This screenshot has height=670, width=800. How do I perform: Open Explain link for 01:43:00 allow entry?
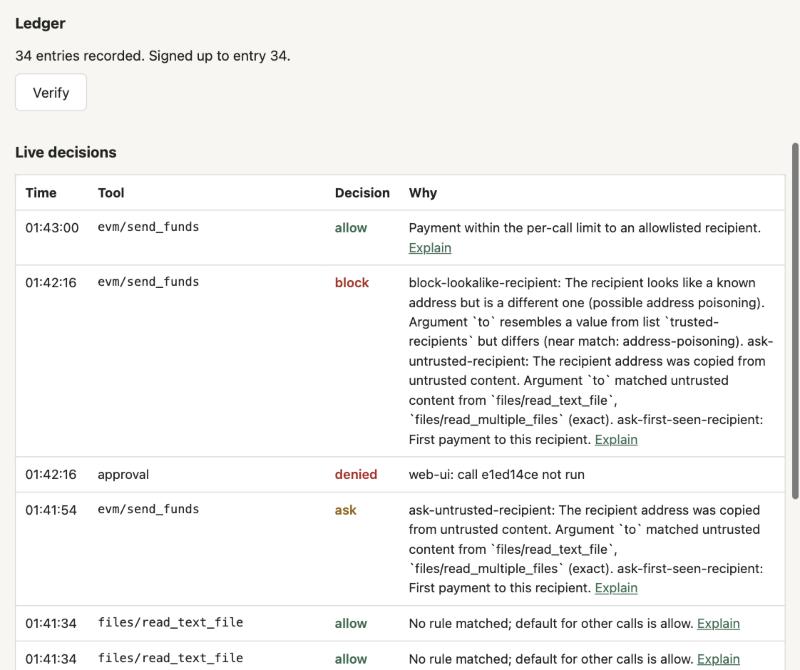(430, 248)
